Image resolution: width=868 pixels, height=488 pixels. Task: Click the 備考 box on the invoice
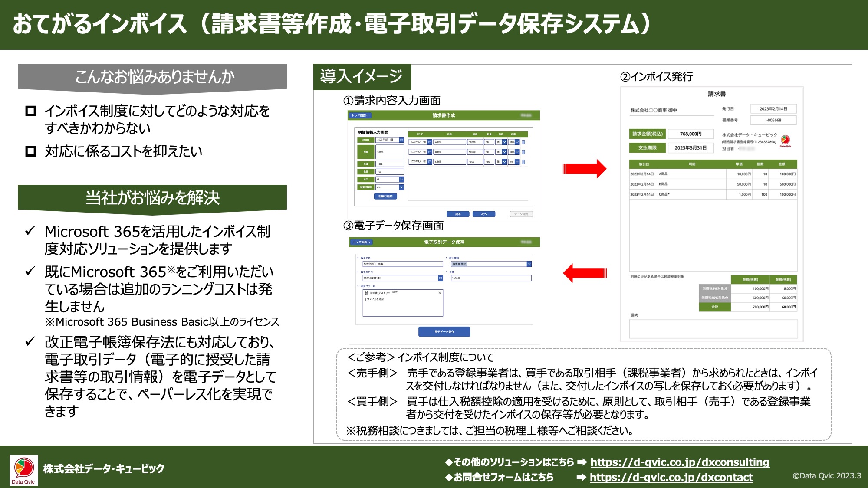(713, 329)
